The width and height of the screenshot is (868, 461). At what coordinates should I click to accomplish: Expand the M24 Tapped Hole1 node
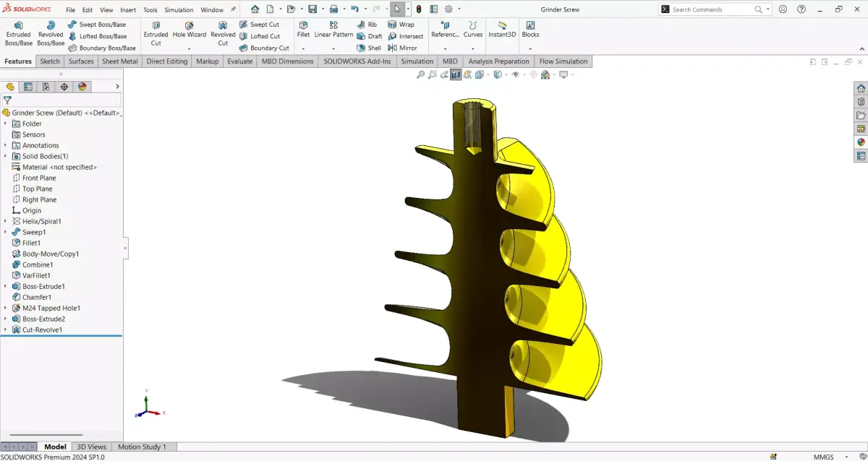5,308
